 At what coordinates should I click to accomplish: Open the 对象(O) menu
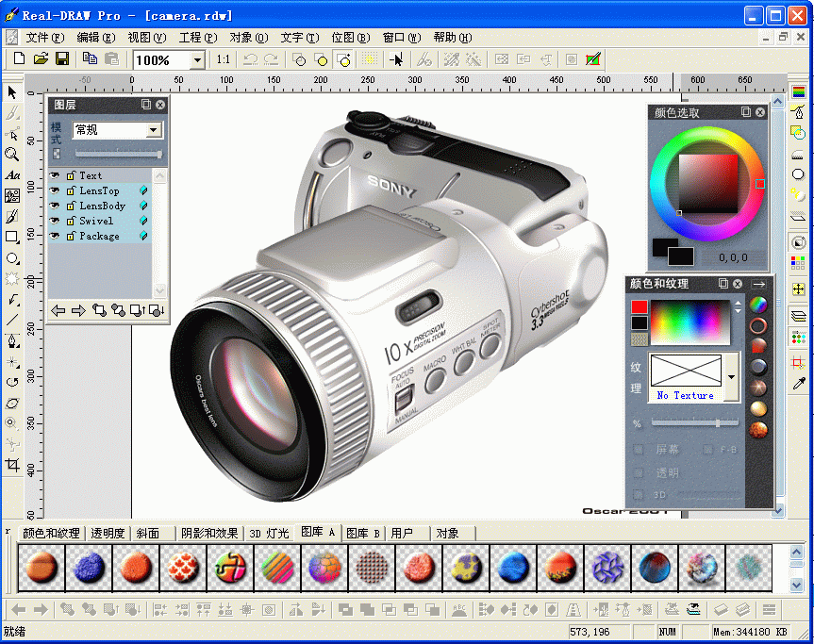click(249, 38)
